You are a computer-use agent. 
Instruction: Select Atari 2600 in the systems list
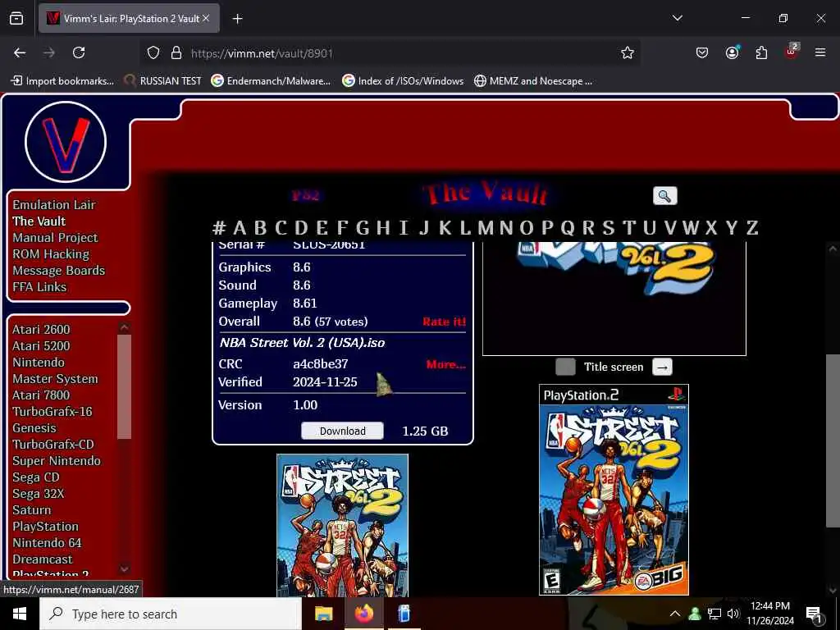[x=41, y=330]
